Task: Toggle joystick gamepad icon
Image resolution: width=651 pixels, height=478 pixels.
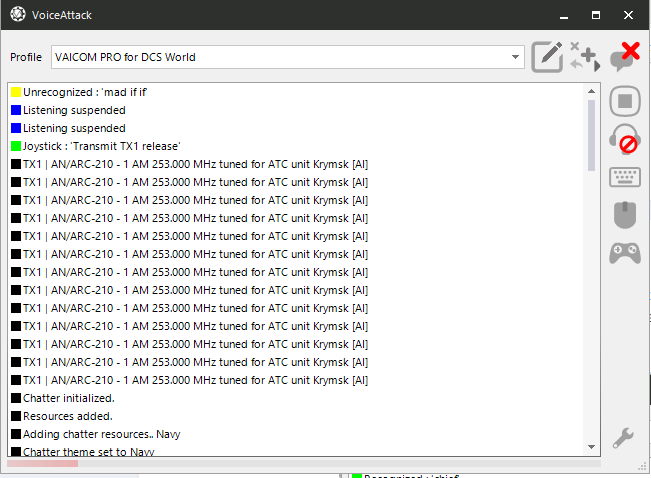Action: pyautogui.click(x=624, y=253)
